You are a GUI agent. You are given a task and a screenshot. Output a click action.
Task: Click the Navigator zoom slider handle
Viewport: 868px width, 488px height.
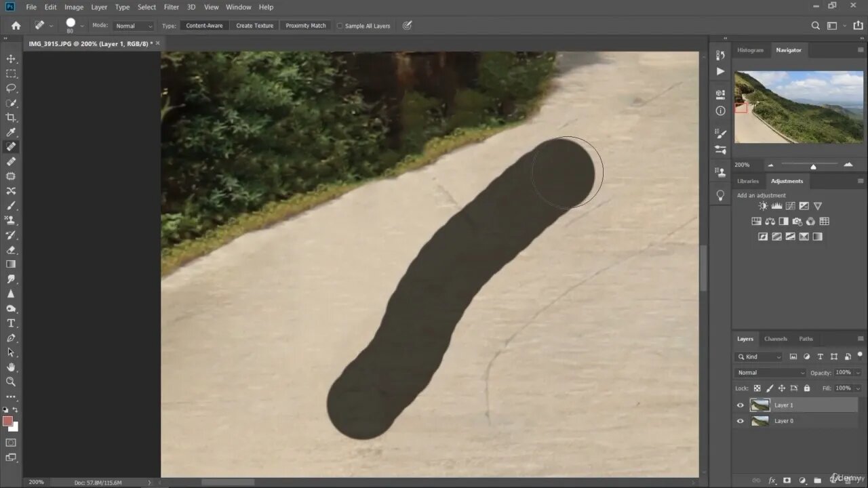point(813,166)
